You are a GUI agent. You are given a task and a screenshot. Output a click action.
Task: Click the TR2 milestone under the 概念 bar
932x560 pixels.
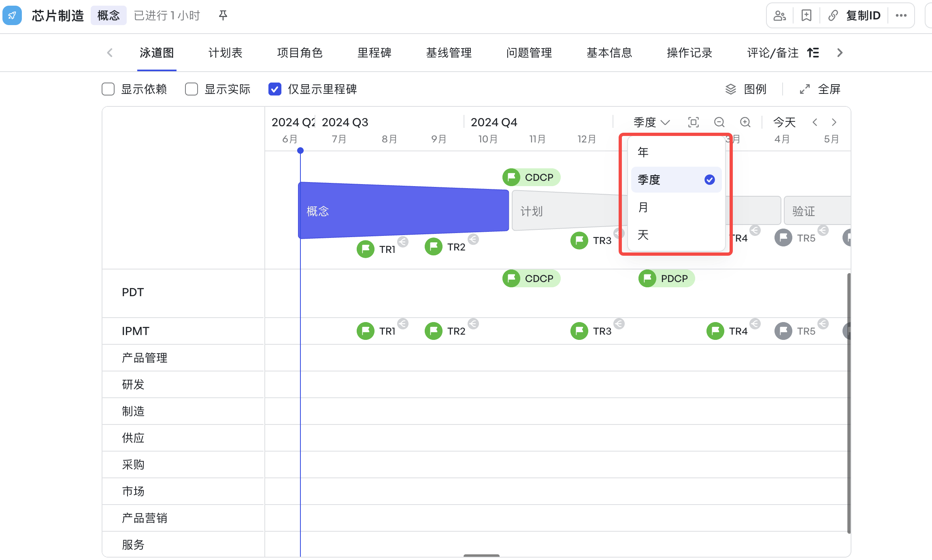445,246
